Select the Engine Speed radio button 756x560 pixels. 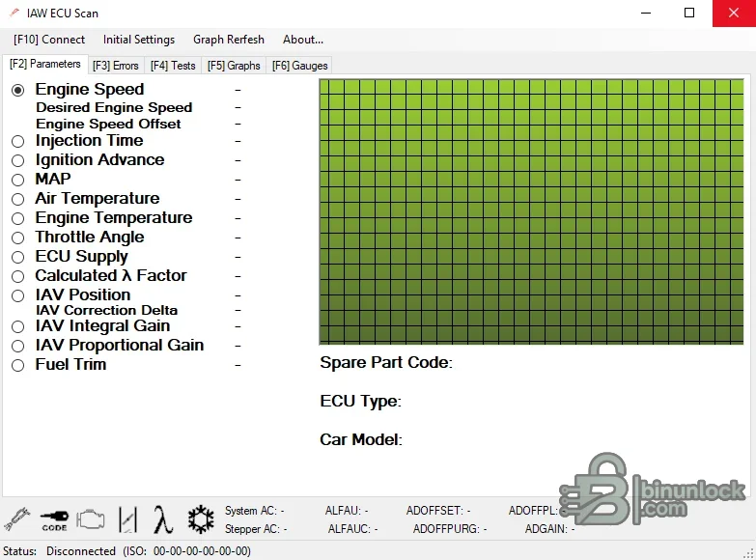[17, 90]
